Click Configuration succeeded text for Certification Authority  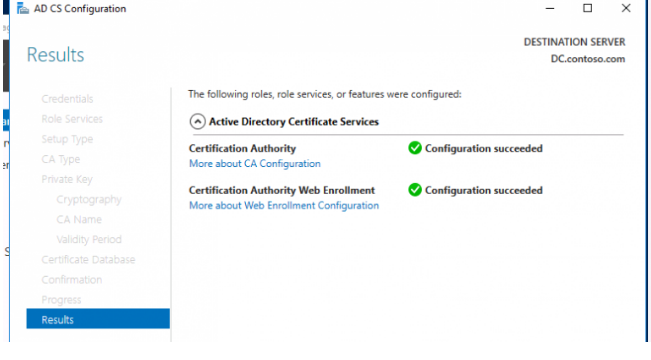pyautogui.click(x=484, y=148)
